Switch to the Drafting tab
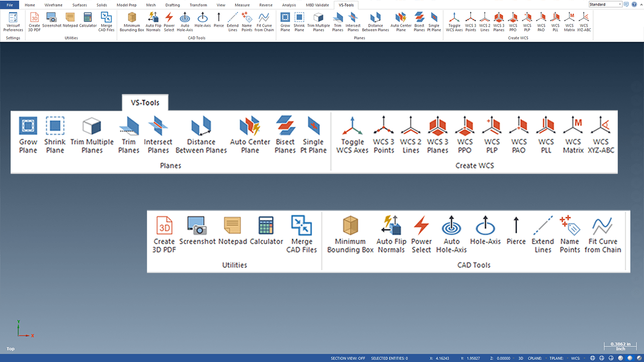The image size is (644, 362). (173, 5)
